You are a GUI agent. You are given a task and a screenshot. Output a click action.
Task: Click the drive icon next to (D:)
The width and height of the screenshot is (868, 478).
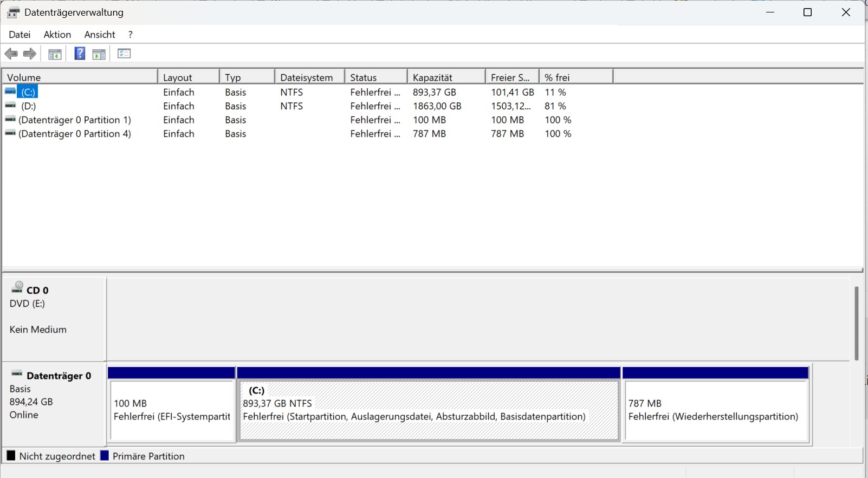[x=10, y=106]
